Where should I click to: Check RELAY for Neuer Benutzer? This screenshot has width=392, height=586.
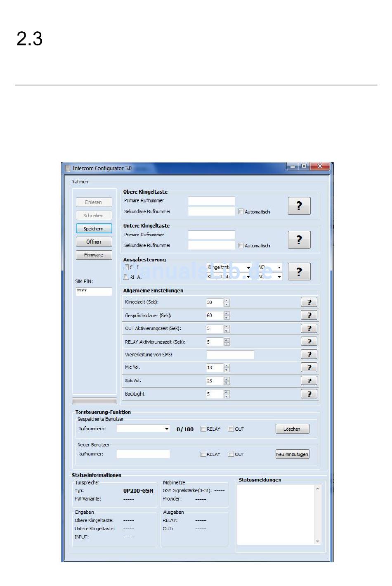tap(203, 454)
